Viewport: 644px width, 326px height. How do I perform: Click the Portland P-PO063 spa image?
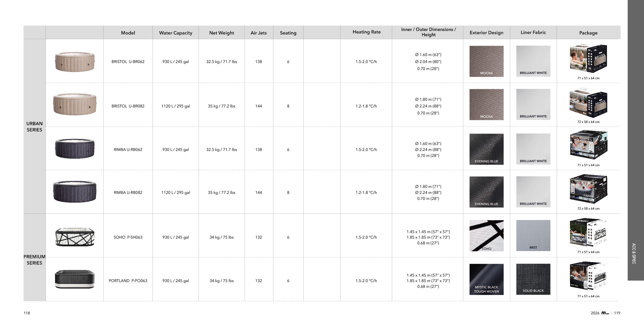click(75, 279)
